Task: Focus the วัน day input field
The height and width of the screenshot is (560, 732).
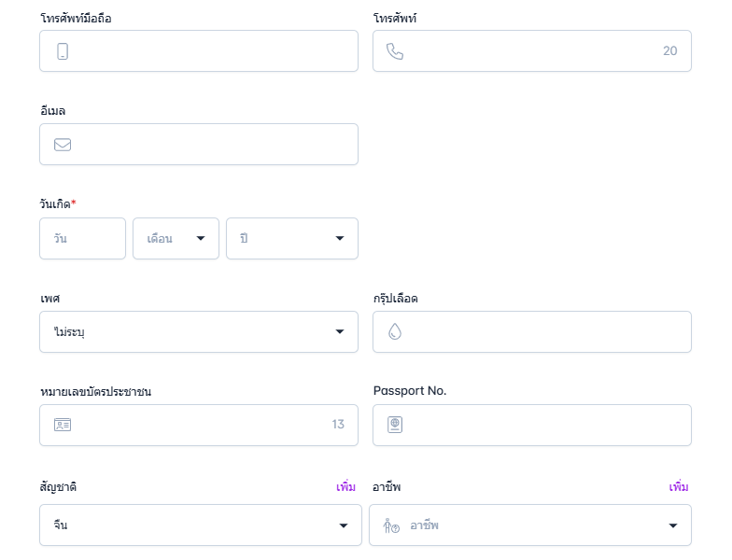Action: (82, 238)
